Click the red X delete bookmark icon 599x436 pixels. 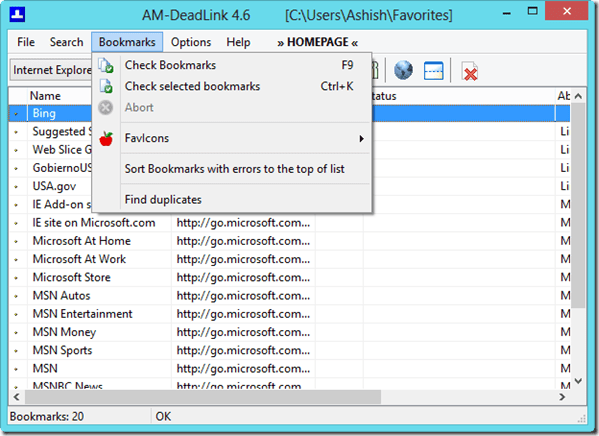469,71
